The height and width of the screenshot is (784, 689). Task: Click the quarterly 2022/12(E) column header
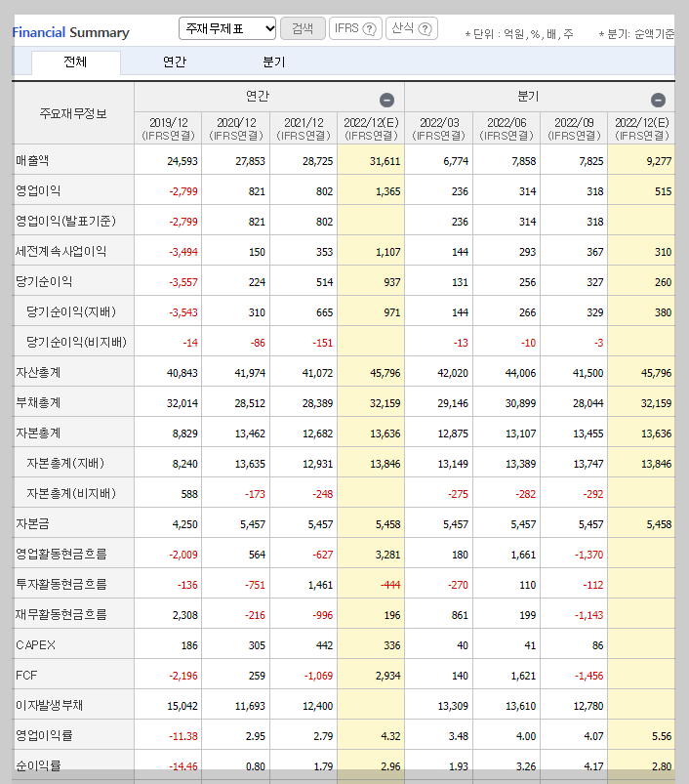pyautogui.click(x=641, y=129)
